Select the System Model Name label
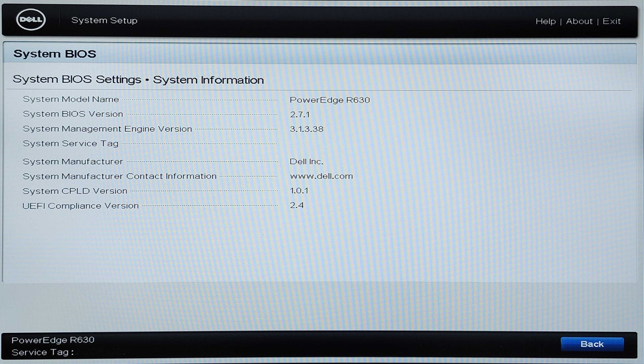This screenshot has width=644, height=364. tap(71, 99)
